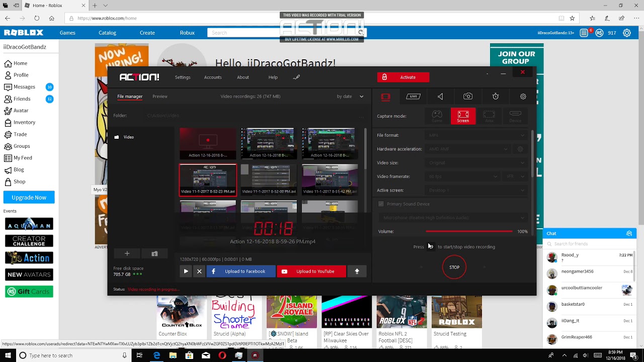Click the upload arrow export button
This screenshot has height=362, width=644.
(x=357, y=271)
